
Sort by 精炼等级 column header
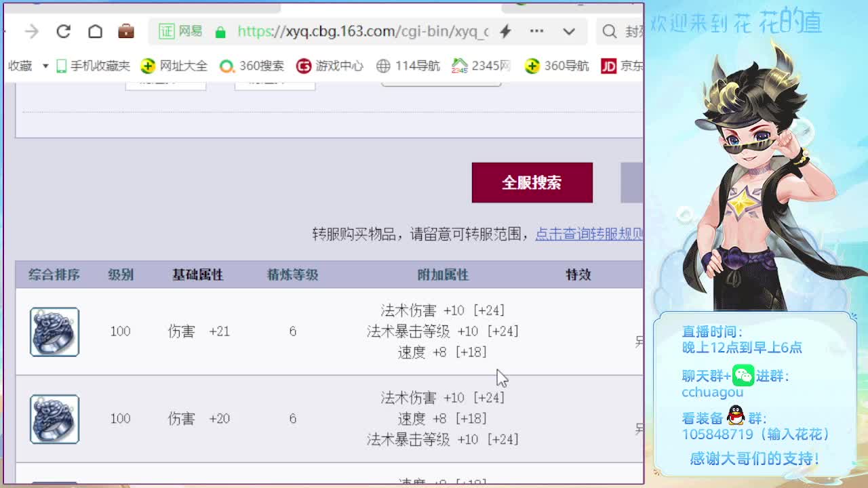click(292, 274)
